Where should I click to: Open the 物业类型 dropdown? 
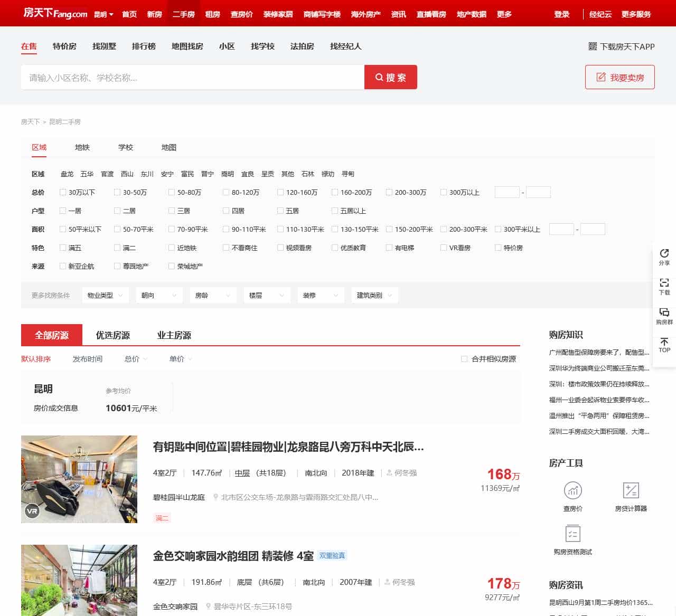click(x=105, y=295)
